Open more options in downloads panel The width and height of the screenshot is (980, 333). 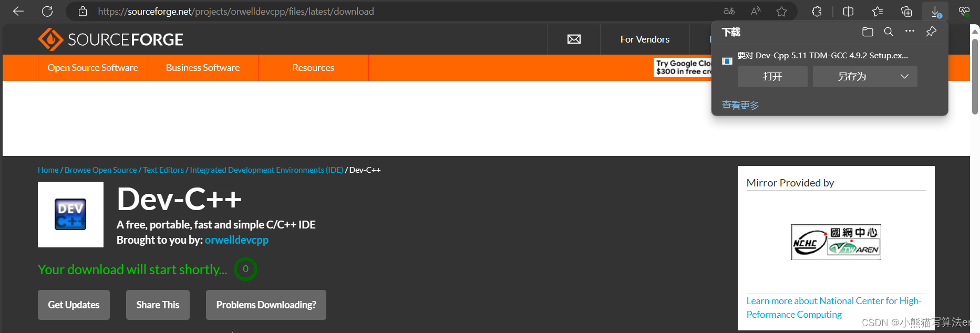click(910, 32)
